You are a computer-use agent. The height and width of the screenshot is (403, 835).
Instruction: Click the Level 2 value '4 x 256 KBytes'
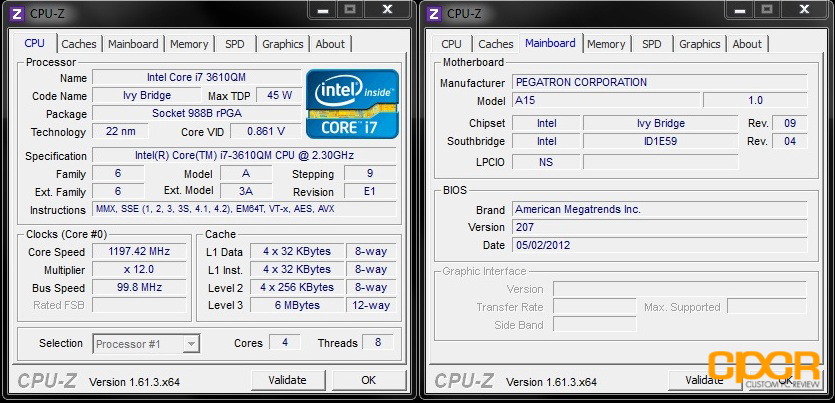(x=297, y=287)
